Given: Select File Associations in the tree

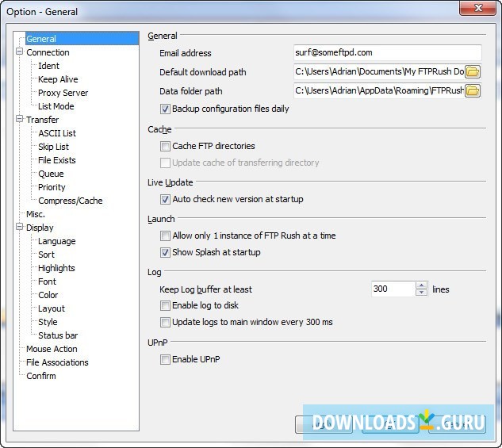Looking at the screenshot, I should tap(57, 362).
